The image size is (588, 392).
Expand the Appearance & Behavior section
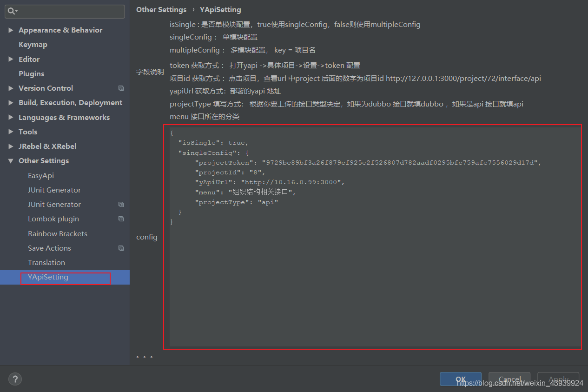point(11,30)
